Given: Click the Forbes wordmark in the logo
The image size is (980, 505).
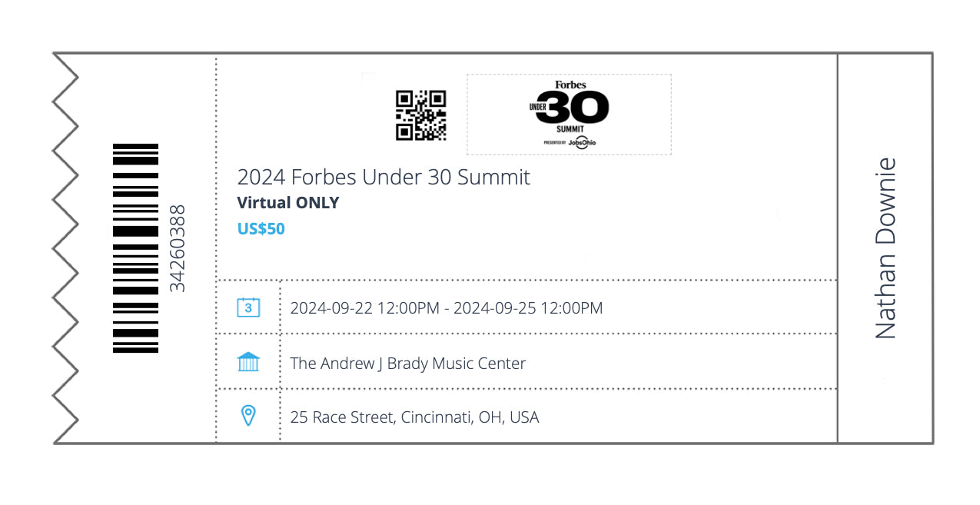Looking at the screenshot, I should pyautogui.click(x=571, y=85).
